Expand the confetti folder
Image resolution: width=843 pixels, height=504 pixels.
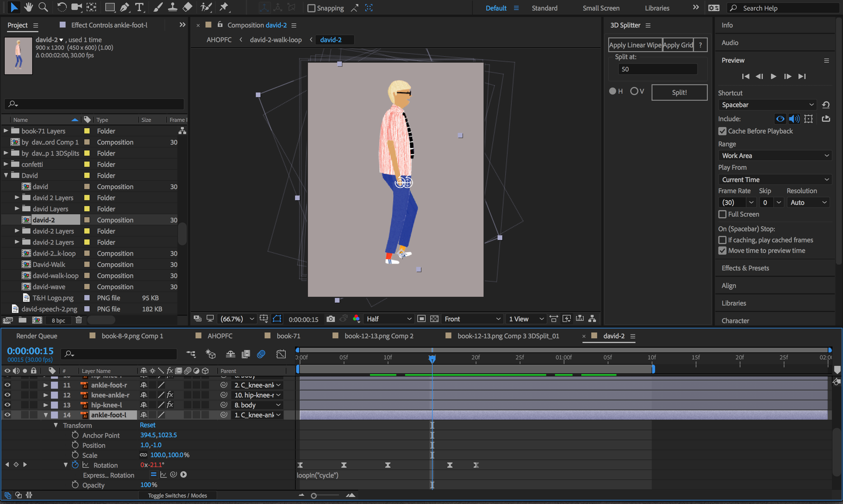[6, 164]
